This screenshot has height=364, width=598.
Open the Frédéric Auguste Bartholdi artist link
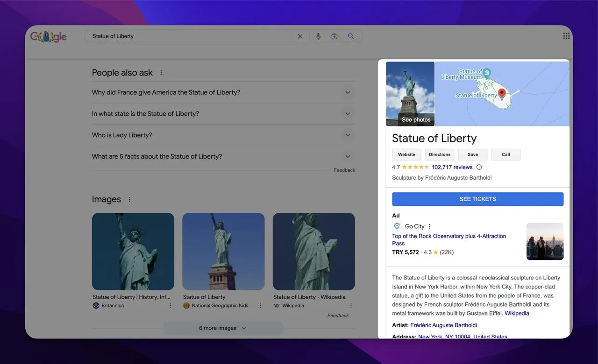pos(443,325)
